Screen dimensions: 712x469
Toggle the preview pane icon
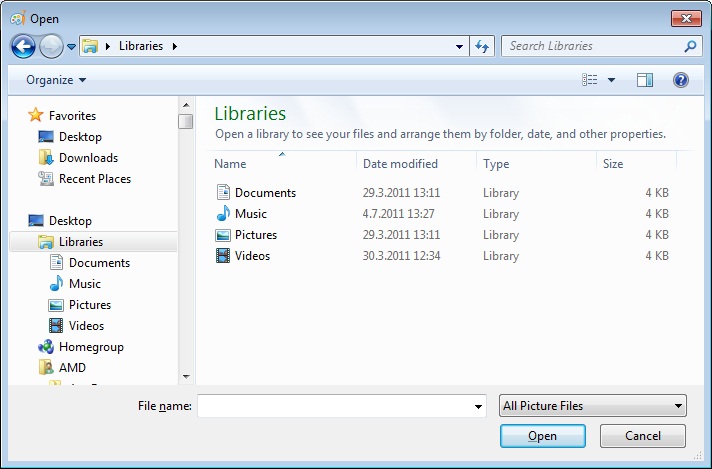click(645, 80)
